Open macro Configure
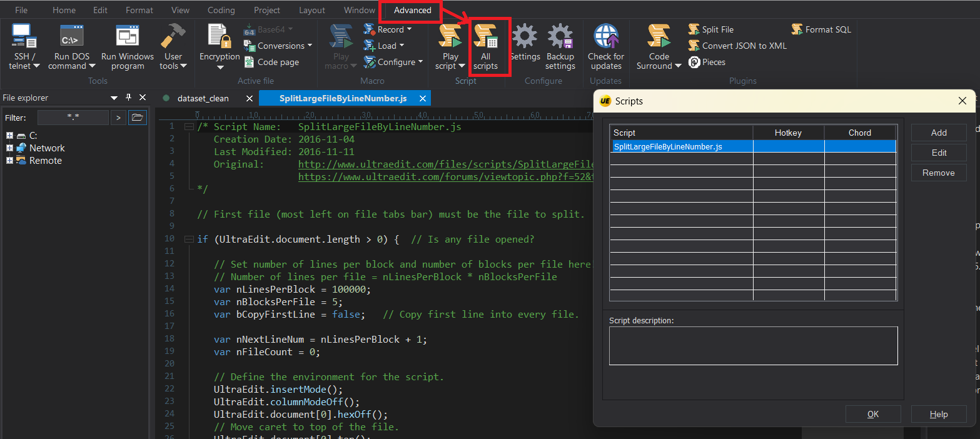This screenshot has width=980, height=439. click(393, 62)
